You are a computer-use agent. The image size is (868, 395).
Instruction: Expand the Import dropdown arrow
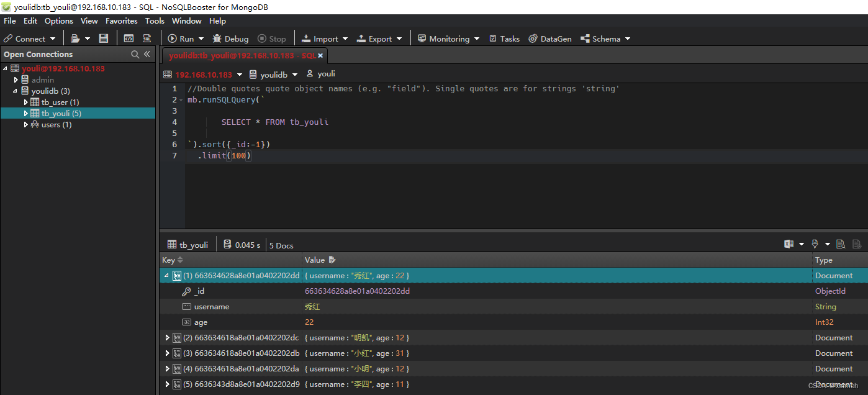[x=345, y=39]
